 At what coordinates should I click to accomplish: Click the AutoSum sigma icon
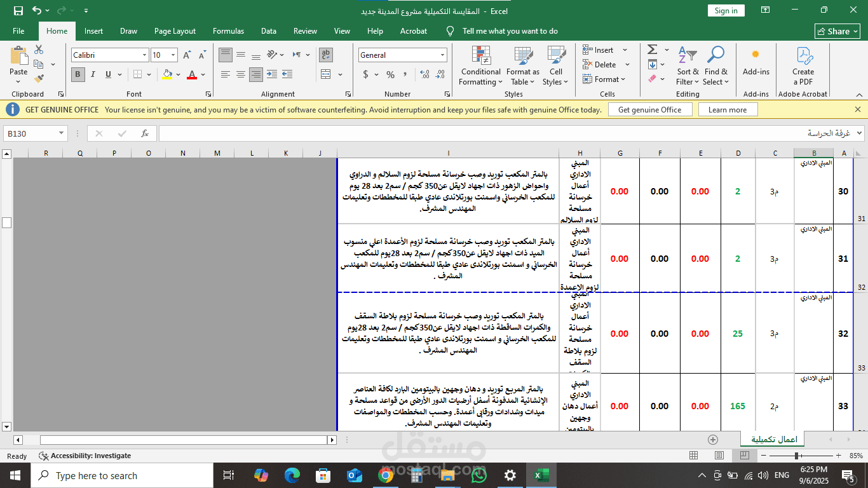[x=652, y=50]
